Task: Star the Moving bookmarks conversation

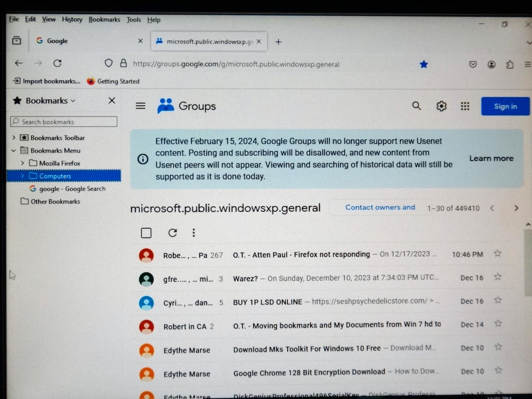Action: point(498,323)
